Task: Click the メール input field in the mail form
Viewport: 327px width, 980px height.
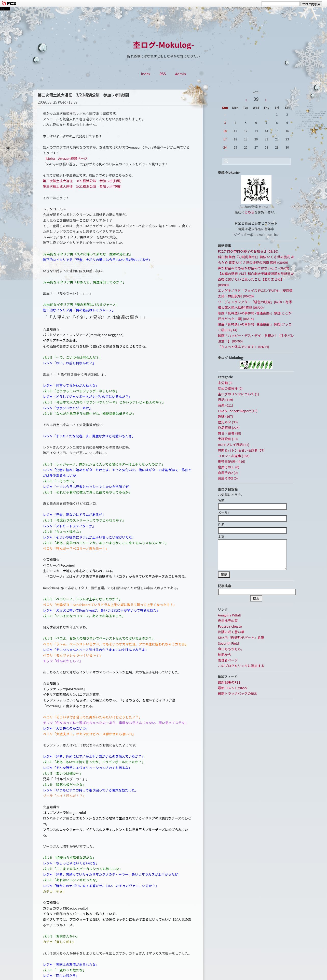Action: point(252,518)
